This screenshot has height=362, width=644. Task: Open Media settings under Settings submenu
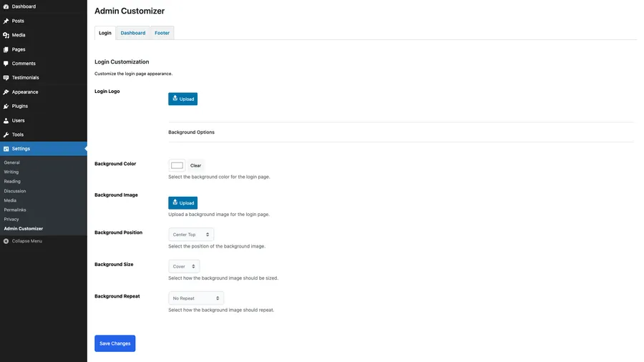click(x=10, y=201)
